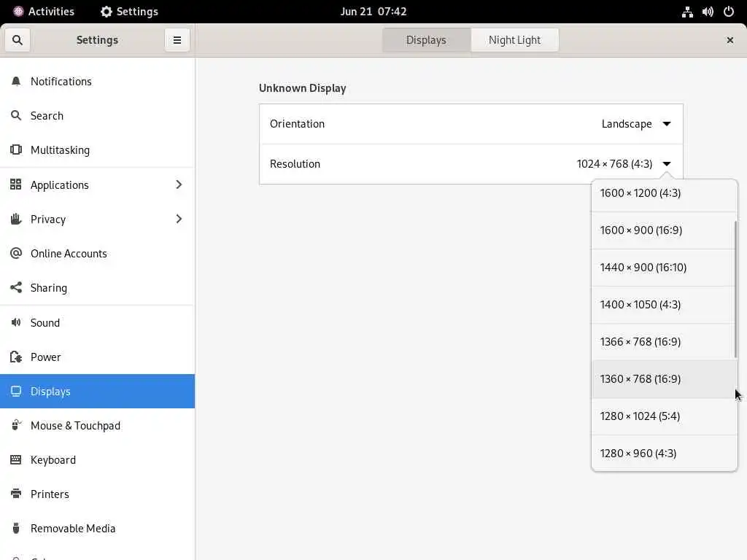Click the Notifications bell icon
The width and height of the screenshot is (747, 560).
(x=16, y=82)
